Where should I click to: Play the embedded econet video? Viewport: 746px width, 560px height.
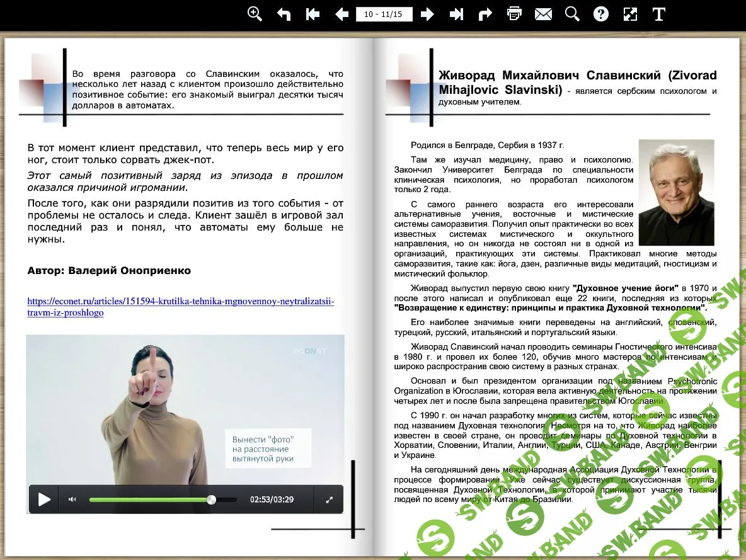43,499
